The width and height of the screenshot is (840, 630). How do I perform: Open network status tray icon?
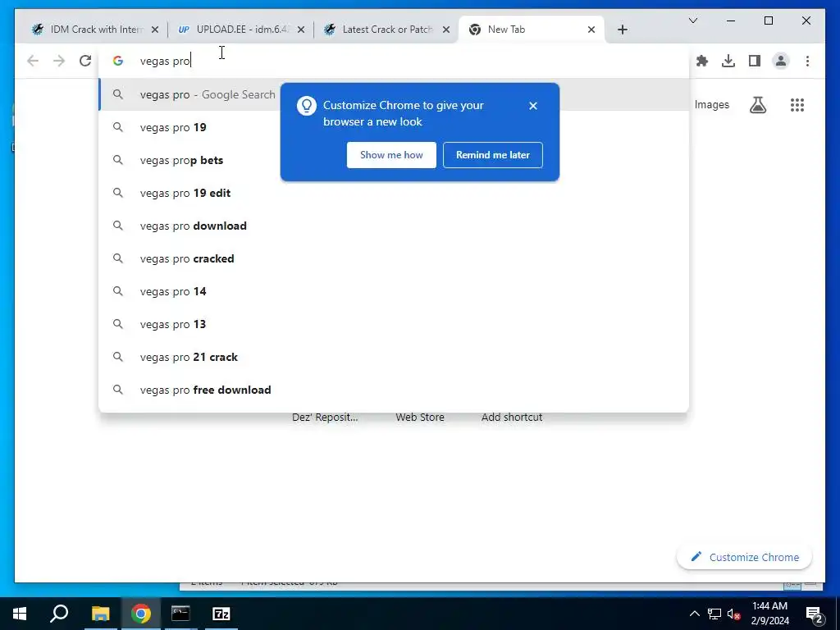tap(714, 614)
